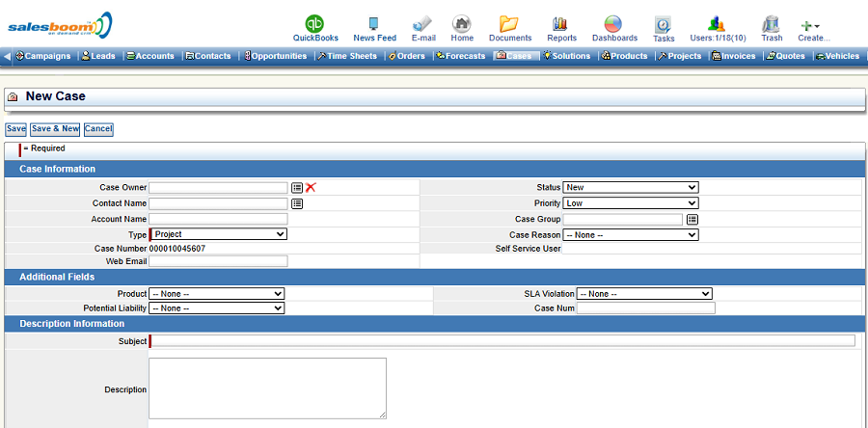The image size is (868, 428).
Task: Click the Subject input field
Action: pos(503,341)
